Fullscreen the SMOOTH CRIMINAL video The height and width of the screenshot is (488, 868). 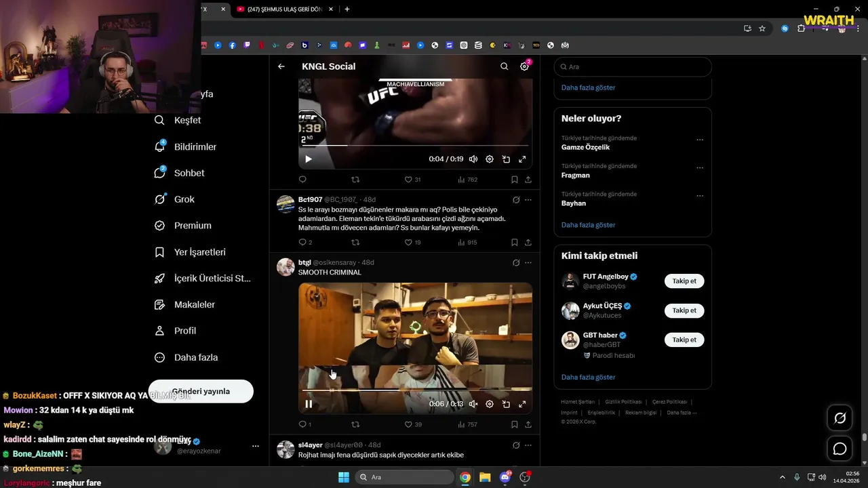coord(522,404)
